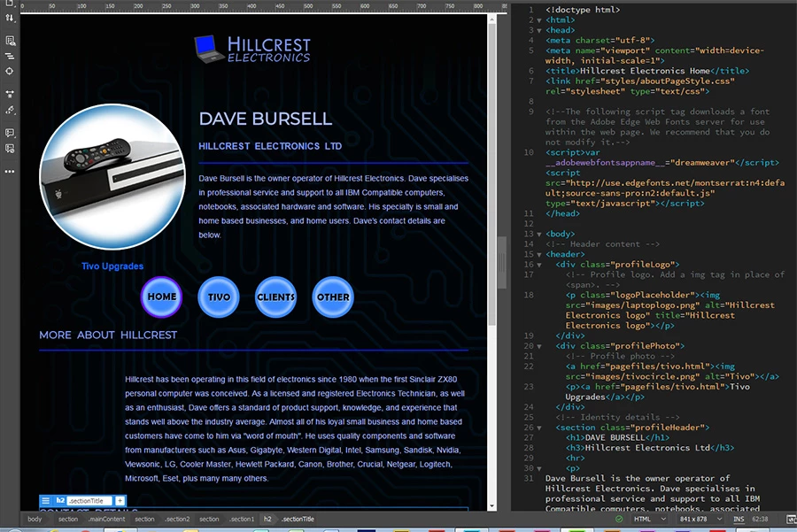Click the 'Header content' comment at line 14

point(602,244)
